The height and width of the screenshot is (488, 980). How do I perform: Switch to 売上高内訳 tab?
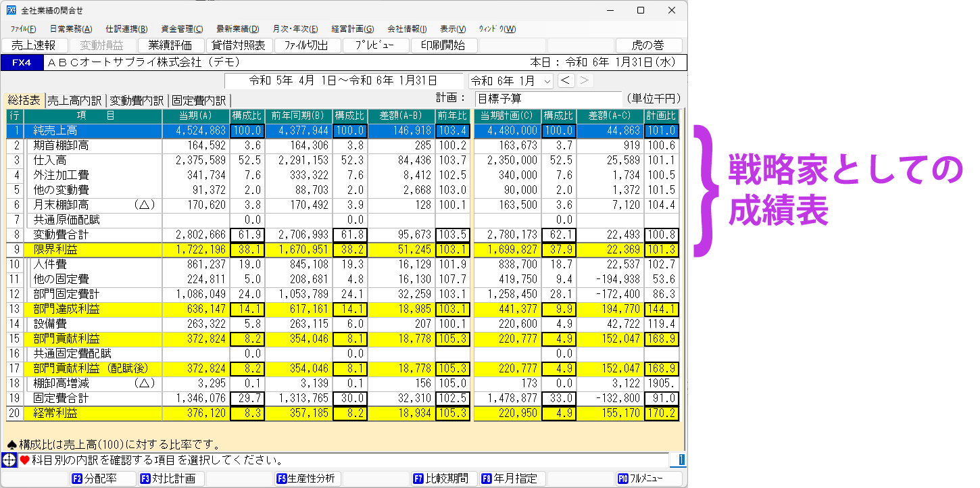(x=74, y=100)
